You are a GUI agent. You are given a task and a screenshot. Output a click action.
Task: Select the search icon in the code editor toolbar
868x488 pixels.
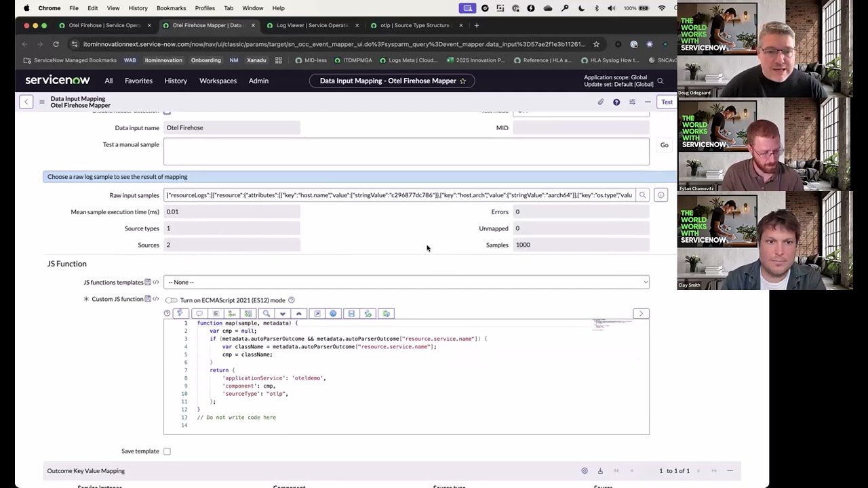tap(266, 313)
